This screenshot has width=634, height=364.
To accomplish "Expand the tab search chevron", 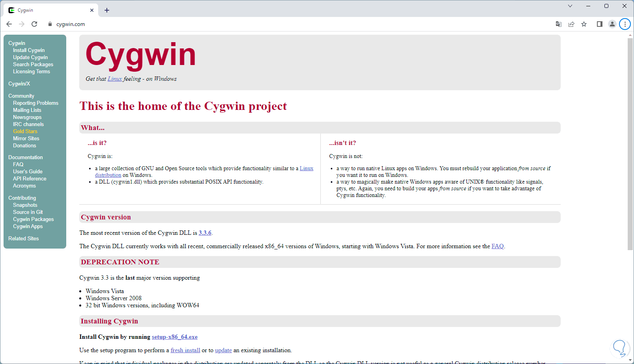I will click(x=570, y=6).
